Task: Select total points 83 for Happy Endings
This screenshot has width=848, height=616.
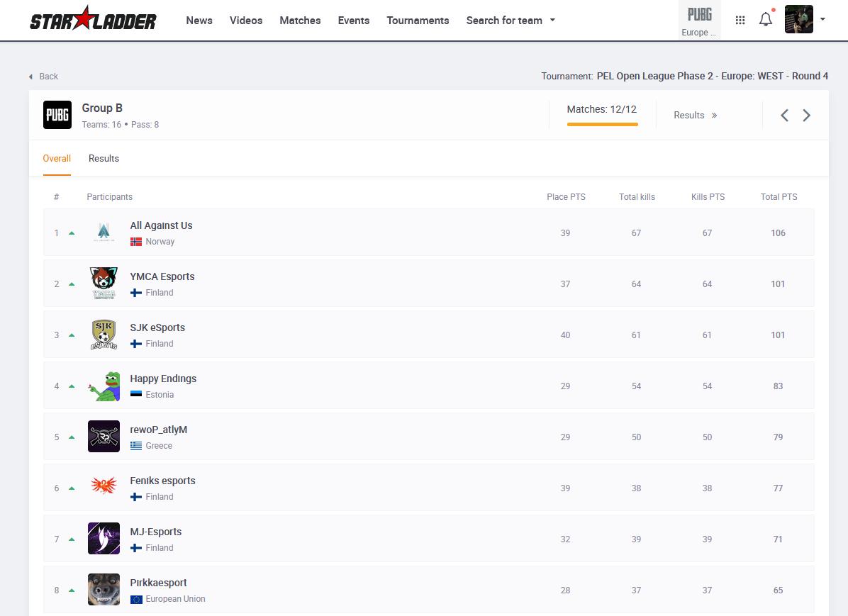Action: click(778, 386)
